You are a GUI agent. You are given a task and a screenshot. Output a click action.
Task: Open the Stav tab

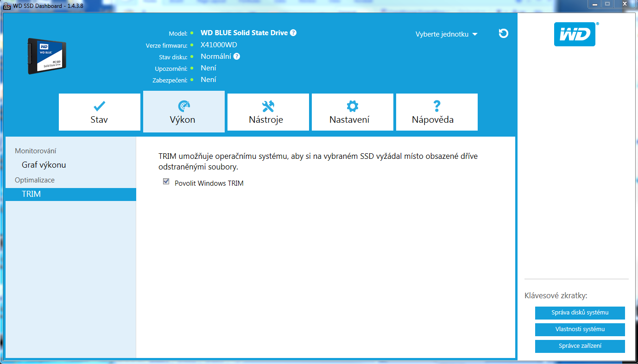click(x=99, y=112)
